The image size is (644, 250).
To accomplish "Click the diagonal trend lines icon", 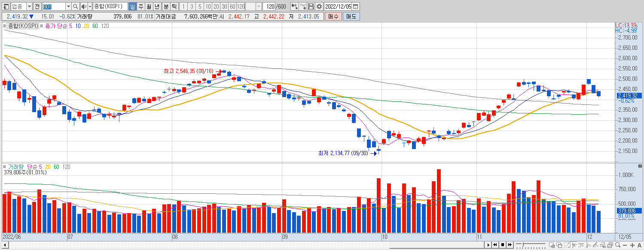I will (x=596, y=245).
